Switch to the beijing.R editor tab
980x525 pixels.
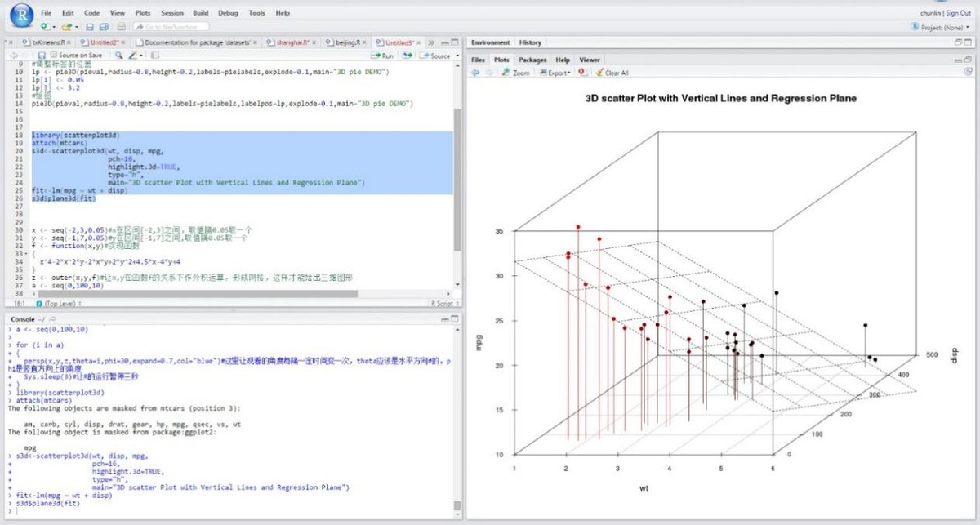click(341, 42)
